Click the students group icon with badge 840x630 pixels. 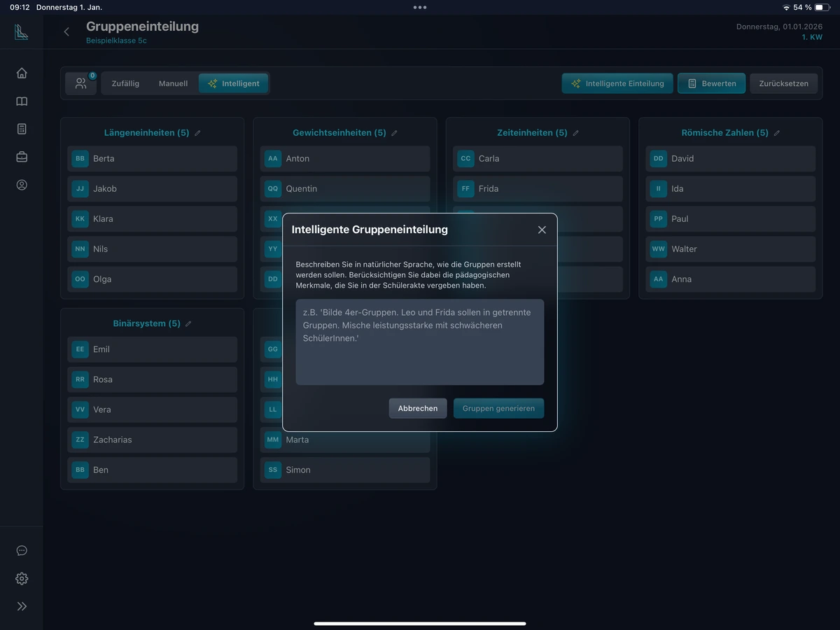81,83
